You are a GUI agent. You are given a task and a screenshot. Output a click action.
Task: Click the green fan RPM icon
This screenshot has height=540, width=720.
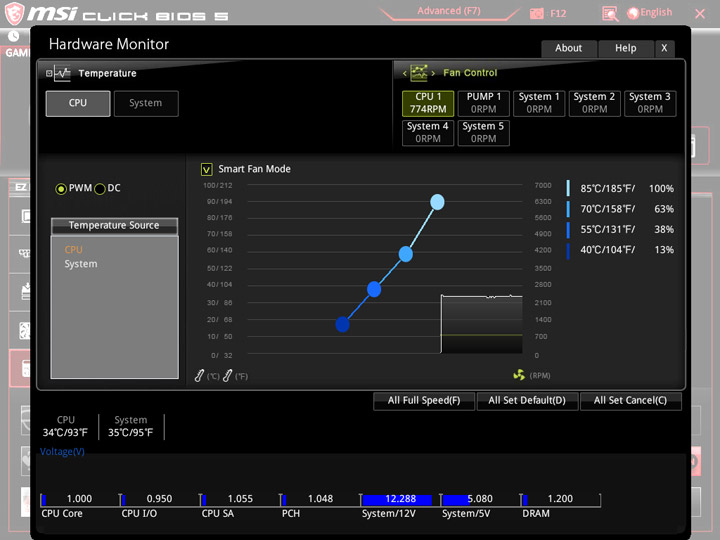[x=519, y=375]
